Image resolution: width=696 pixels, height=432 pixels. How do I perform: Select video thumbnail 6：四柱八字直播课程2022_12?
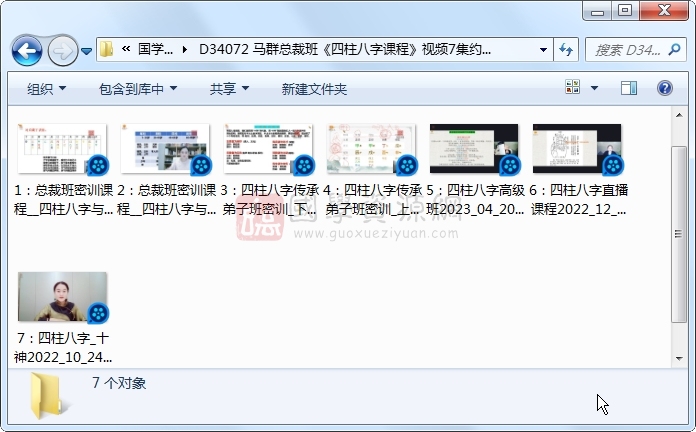pyautogui.click(x=577, y=149)
